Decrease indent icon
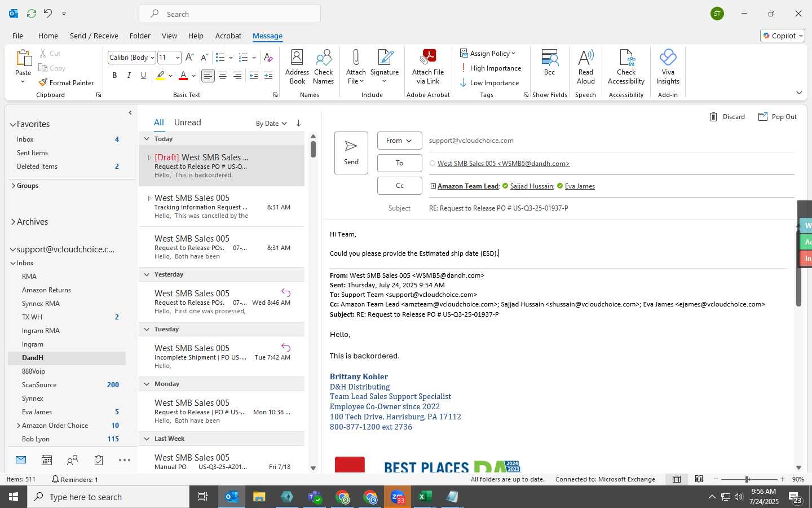The width and height of the screenshot is (812, 508). point(254,76)
